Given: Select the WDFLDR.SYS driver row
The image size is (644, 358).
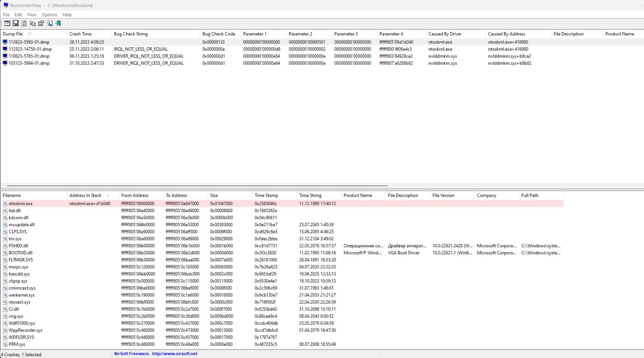Looking at the screenshot, I should (x=282, y=337).
